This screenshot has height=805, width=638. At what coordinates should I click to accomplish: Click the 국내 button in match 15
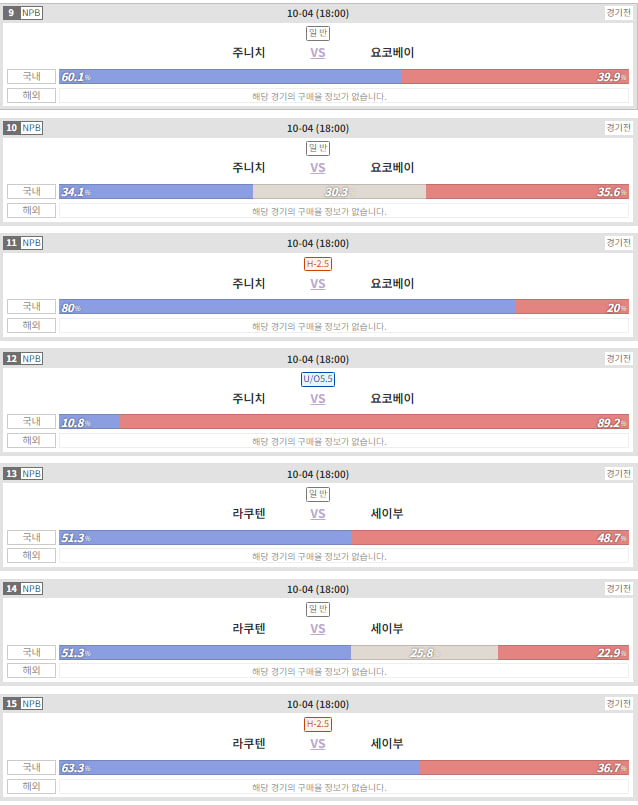31,767
